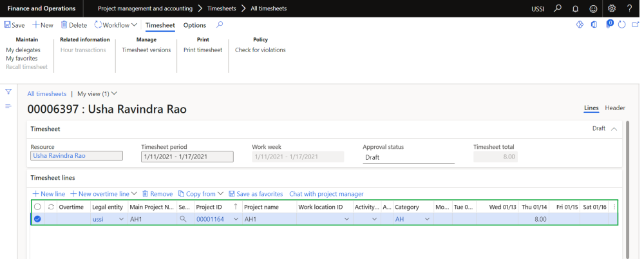Click the search magnifier in the AH1 row
The width and height of the screenshot is (644, 259).
(183, 219)
